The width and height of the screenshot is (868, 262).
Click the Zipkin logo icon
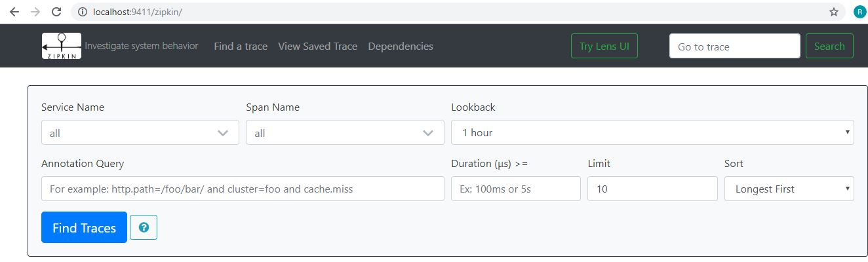[x=62, y=46]
